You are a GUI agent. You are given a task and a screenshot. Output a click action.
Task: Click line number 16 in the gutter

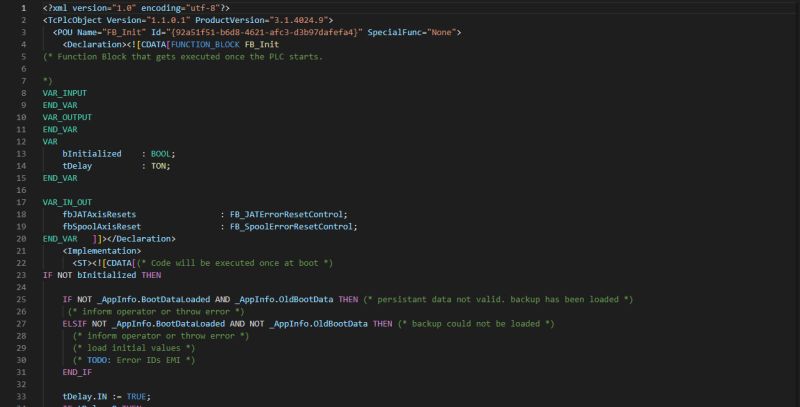click(21, 190)
